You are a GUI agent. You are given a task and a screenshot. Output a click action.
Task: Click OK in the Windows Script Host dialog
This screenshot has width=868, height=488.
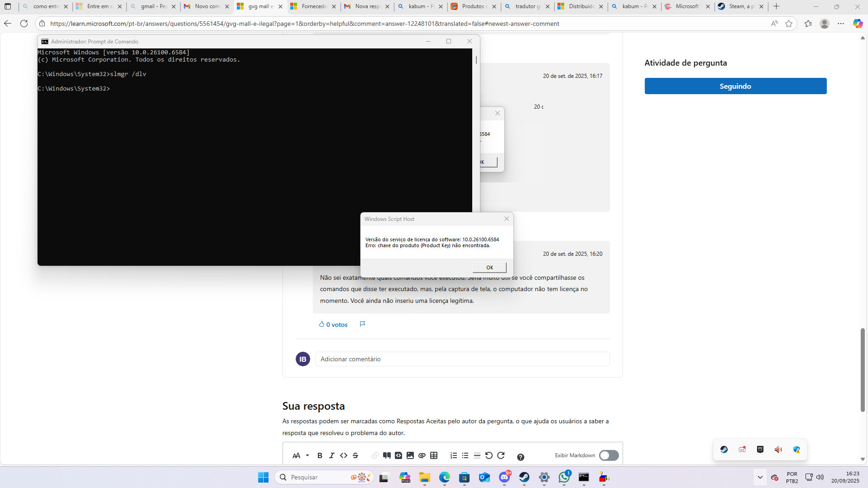pyautogui.click(x=489, y=268)
